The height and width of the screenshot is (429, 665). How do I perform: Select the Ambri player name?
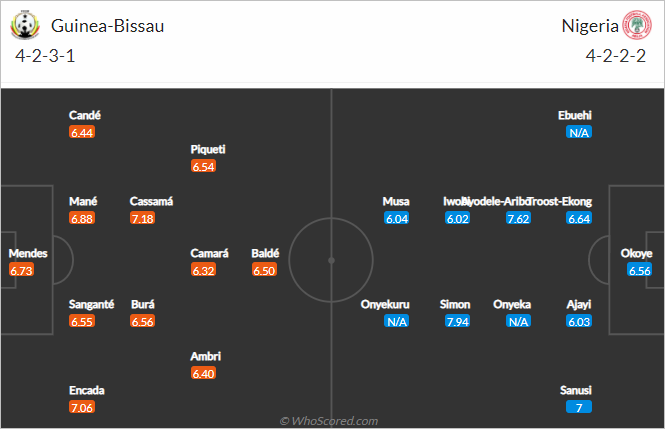[x=206, y=356]
